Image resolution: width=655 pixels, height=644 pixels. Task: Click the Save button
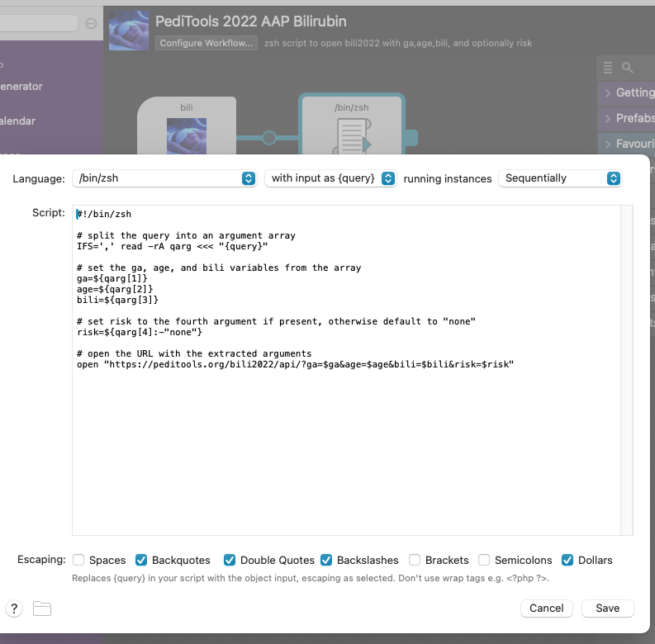pyautogui.click(x=607, y=608)
